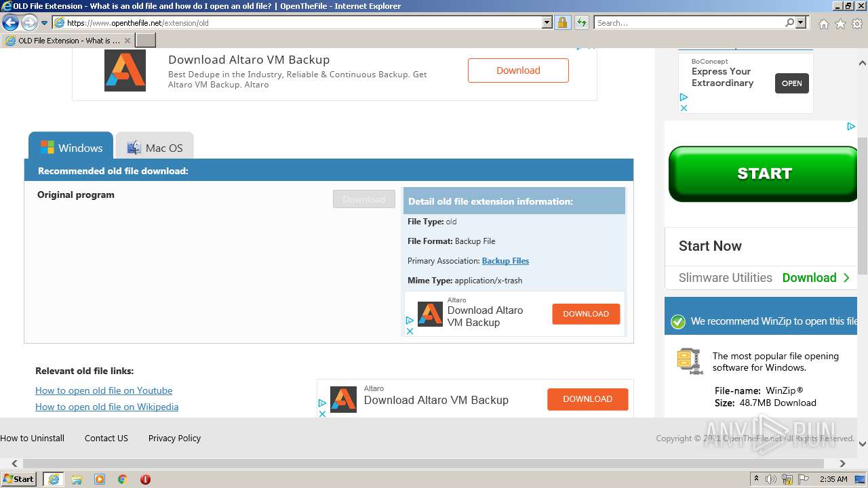868x488 pixels.
Task: Open File Explorer folder taskbar icon
Action: point(77,479)
